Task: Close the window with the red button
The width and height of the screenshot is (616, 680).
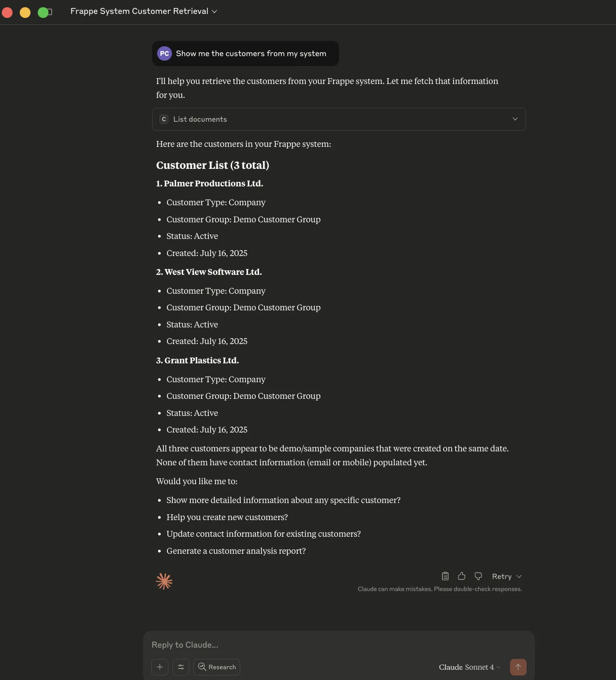Action: [7, 12]
